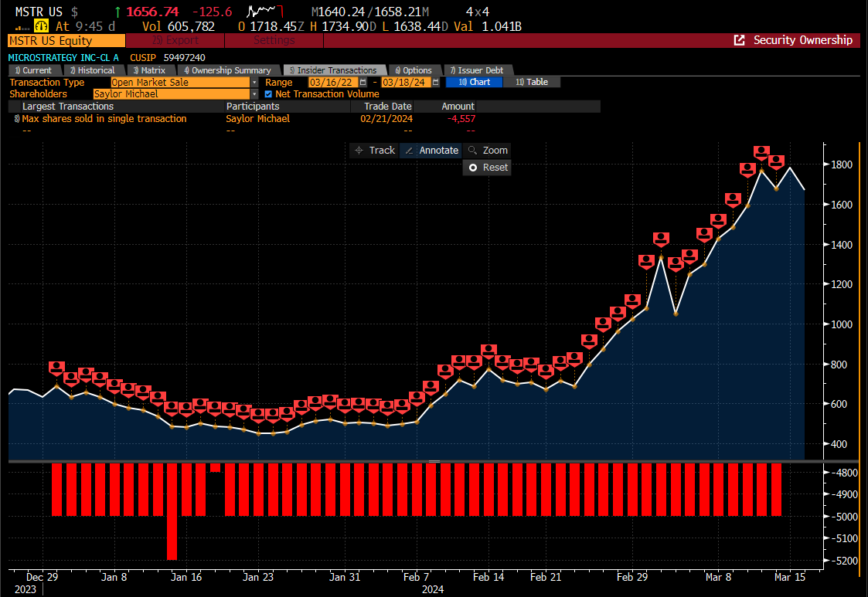Screen dimensions: 868x597
Task: Click the MSTR US Equity security field
Action: pos(66,40)
